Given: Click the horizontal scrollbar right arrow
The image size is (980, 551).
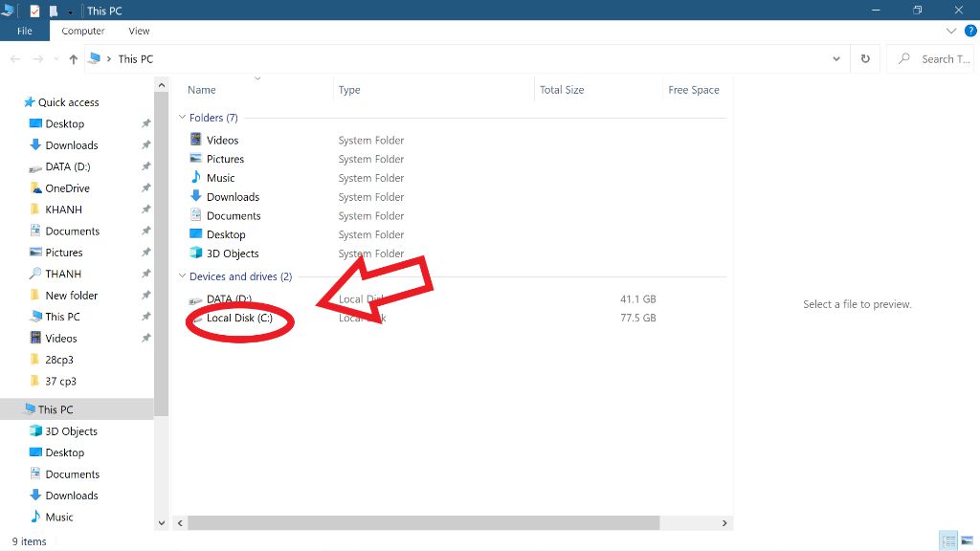Looking at the screenshot, I should point(724,523).
